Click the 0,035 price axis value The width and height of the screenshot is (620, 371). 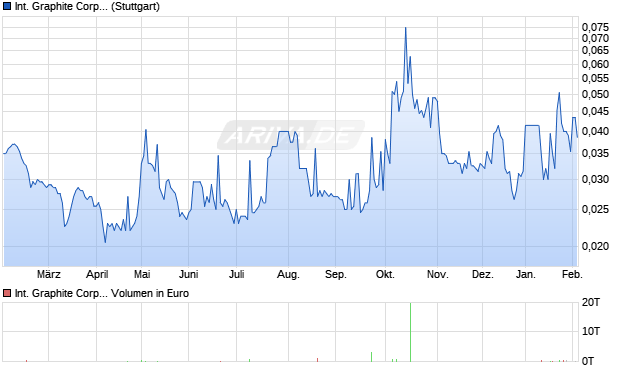click(595, 153)
